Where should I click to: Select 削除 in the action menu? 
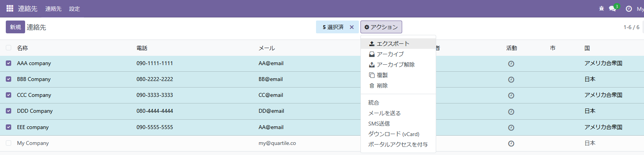[382, 86]
